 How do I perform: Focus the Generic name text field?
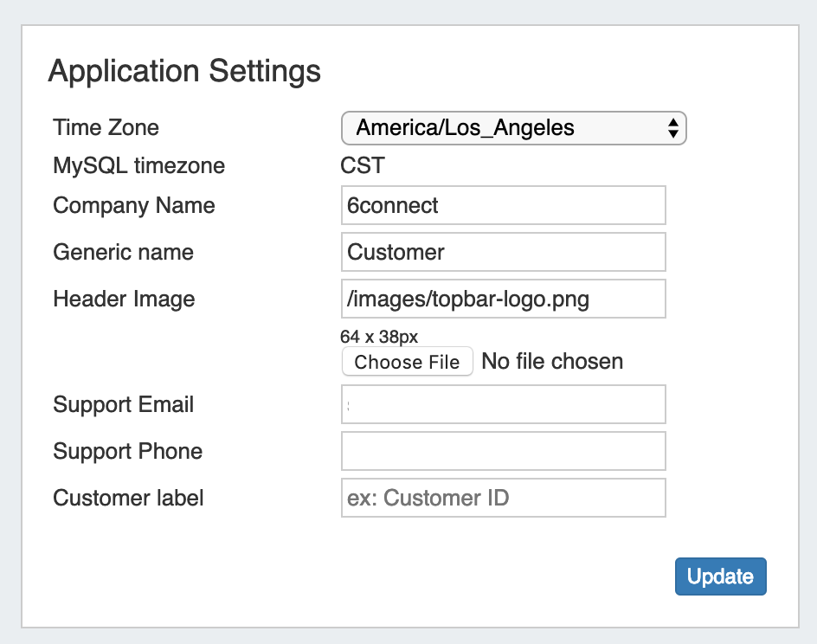[x=503, y=252]
